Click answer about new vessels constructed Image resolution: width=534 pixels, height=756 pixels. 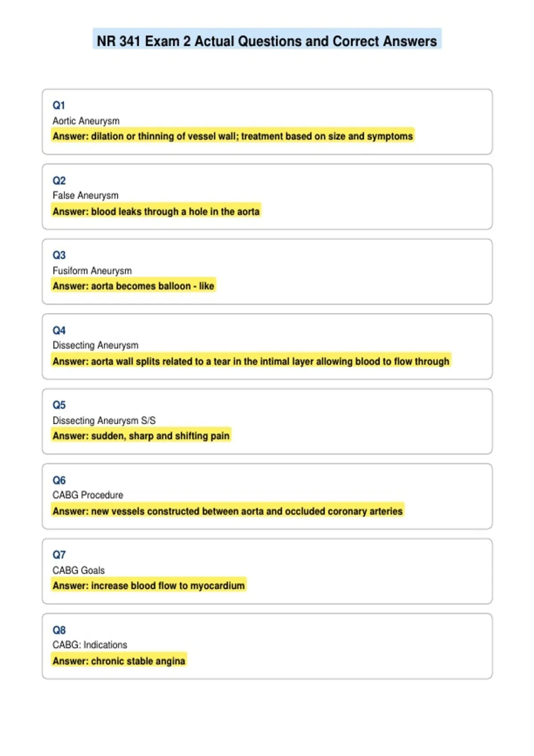(x=227, y=511)
